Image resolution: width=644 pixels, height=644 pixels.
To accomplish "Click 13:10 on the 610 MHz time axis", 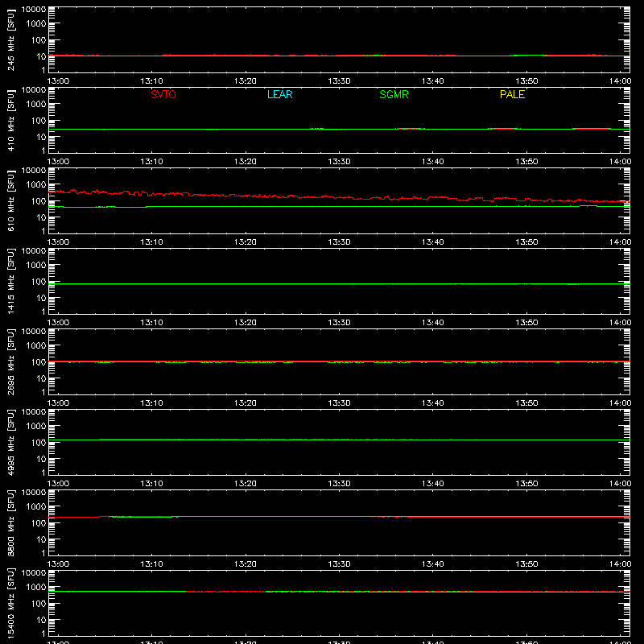I will coord(151,242).
